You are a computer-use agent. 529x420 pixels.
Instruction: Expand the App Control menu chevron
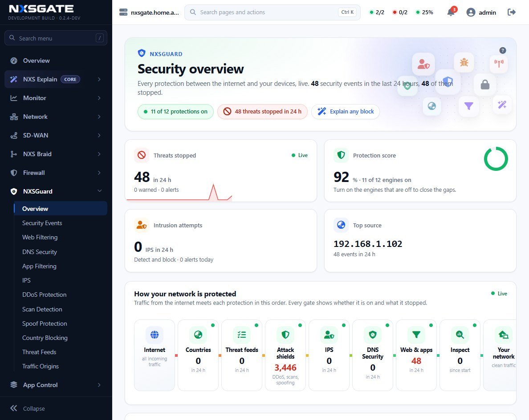click(x=99, y=385)
